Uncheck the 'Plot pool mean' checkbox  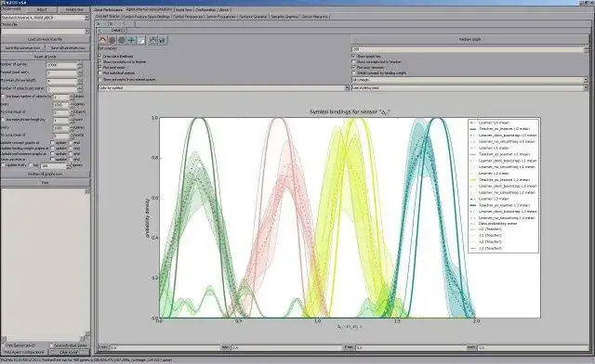point(100,67)
